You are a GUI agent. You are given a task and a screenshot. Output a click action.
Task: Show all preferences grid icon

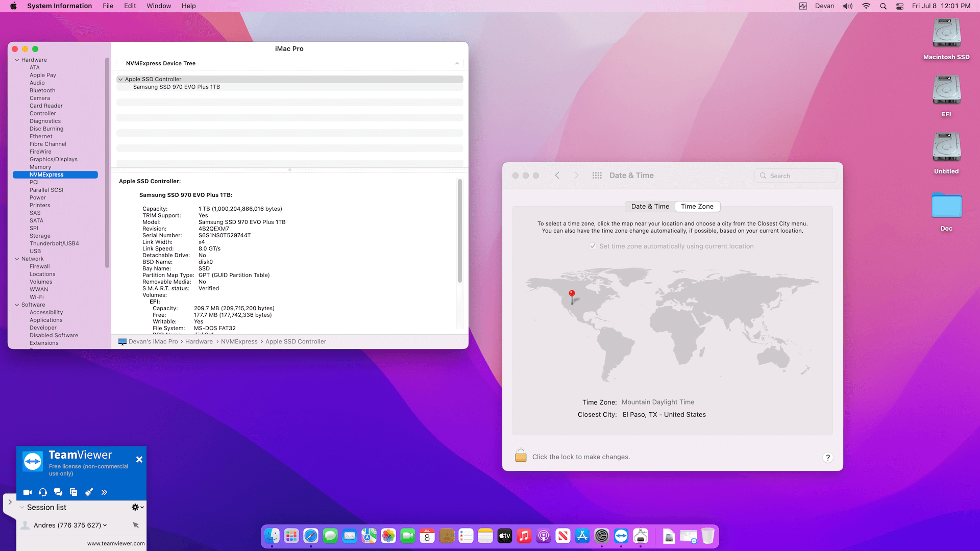pyautogui.click(x=597, y=176)
